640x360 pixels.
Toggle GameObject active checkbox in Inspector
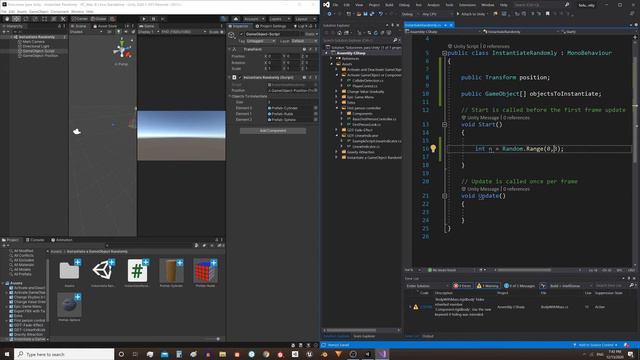[241, 34]
